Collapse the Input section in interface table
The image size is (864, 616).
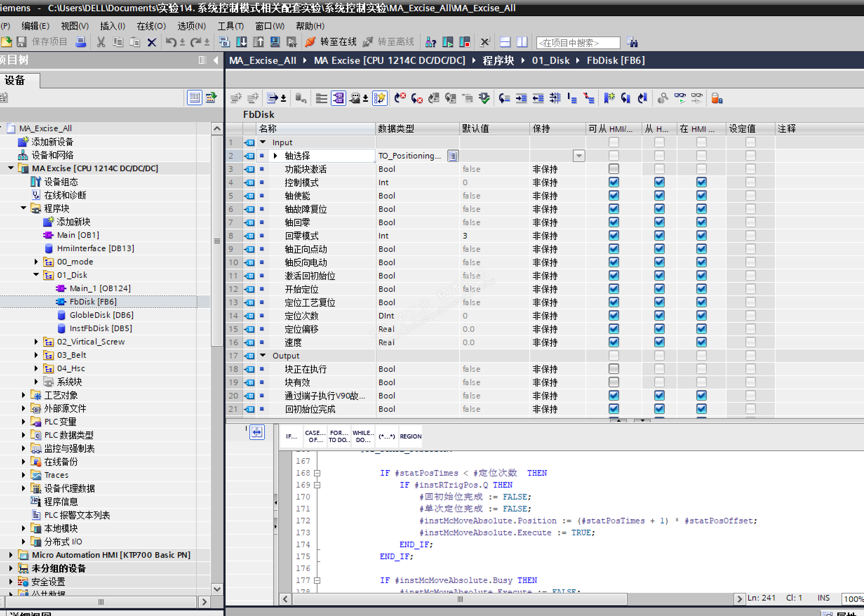(x=263, y=142)
